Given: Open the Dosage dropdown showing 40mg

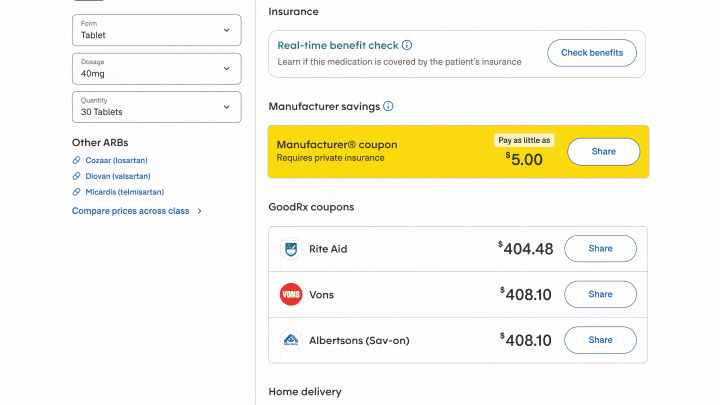Looking at the screenshot, I should point(156,68).
